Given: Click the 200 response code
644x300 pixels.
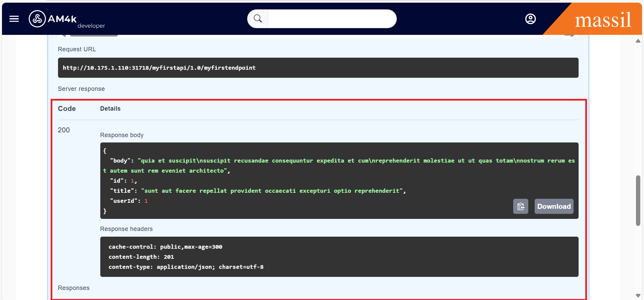Looking at the screenshot, I should point(64,130).
